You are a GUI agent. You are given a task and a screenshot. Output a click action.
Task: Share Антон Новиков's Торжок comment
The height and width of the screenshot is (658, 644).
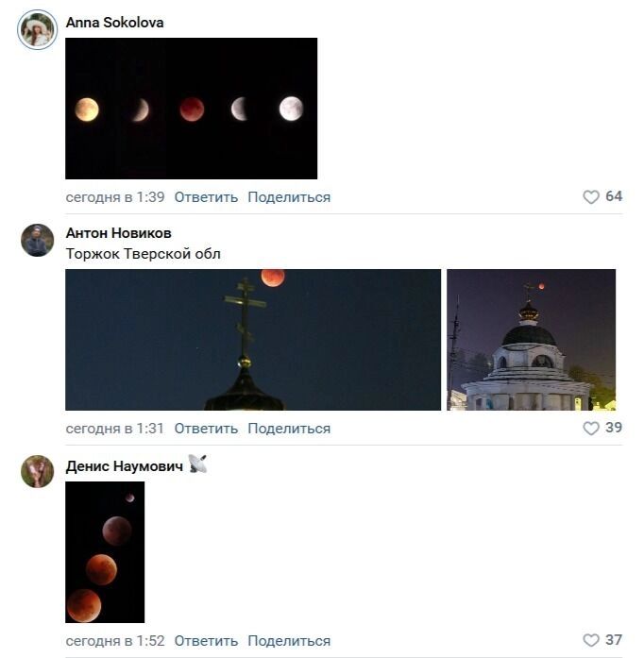click(289, 429)
